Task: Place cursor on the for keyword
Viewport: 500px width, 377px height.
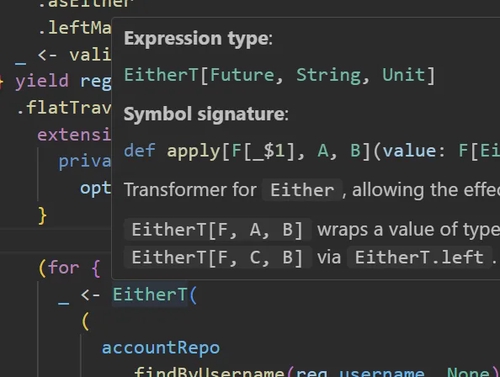Action: tap(63, 268)
